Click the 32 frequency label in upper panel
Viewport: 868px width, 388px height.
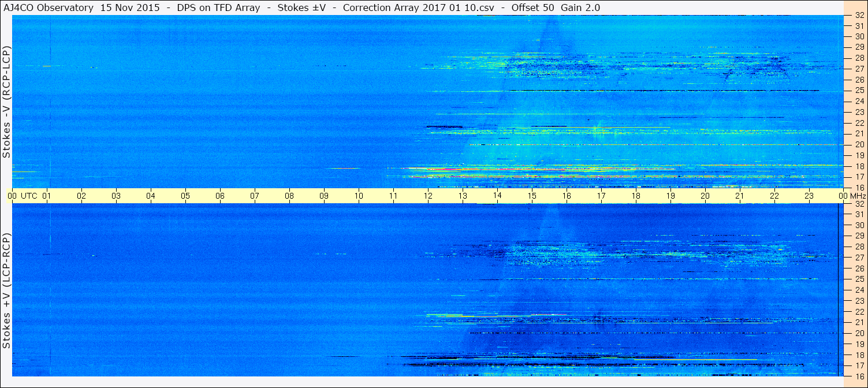859,16
